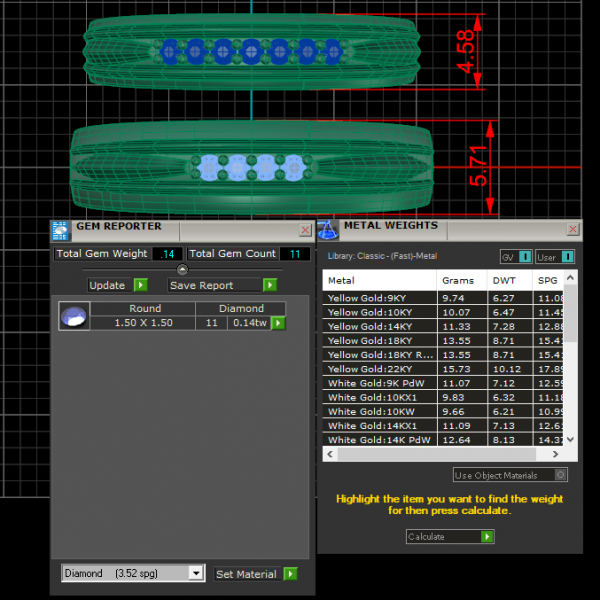Click the Metal Weights panel icon
Screen dimensions: 600x600
coord(327,229)
